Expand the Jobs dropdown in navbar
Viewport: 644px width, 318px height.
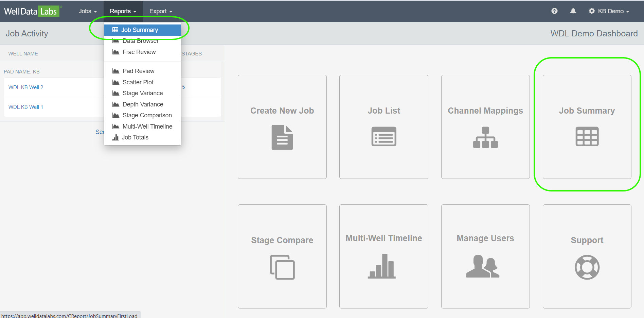coord(88,11)
